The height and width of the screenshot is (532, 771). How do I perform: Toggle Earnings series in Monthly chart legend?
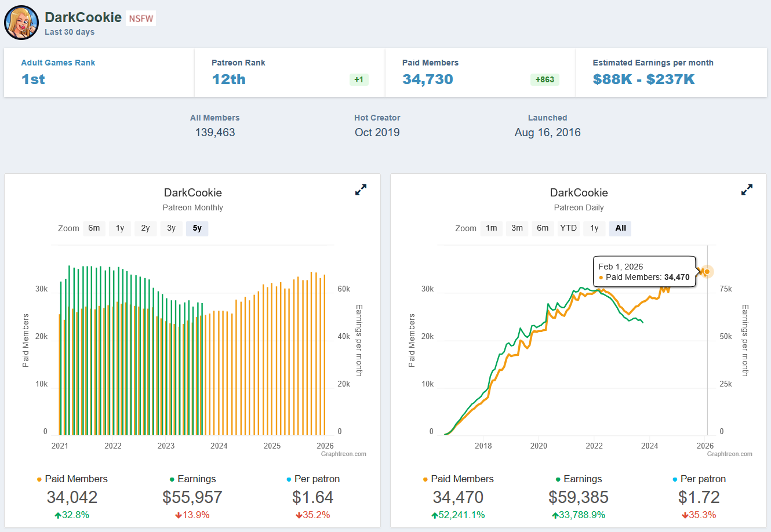pos(192,479)
